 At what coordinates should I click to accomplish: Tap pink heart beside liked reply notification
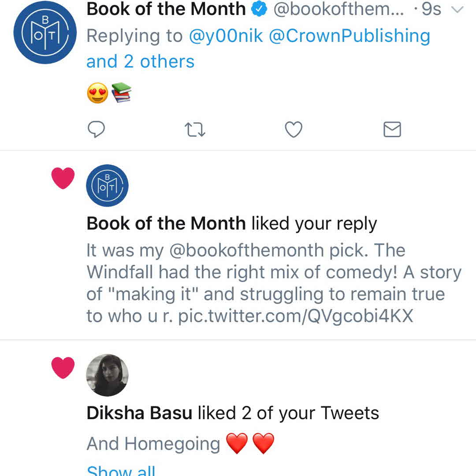[x=63, y=178]
